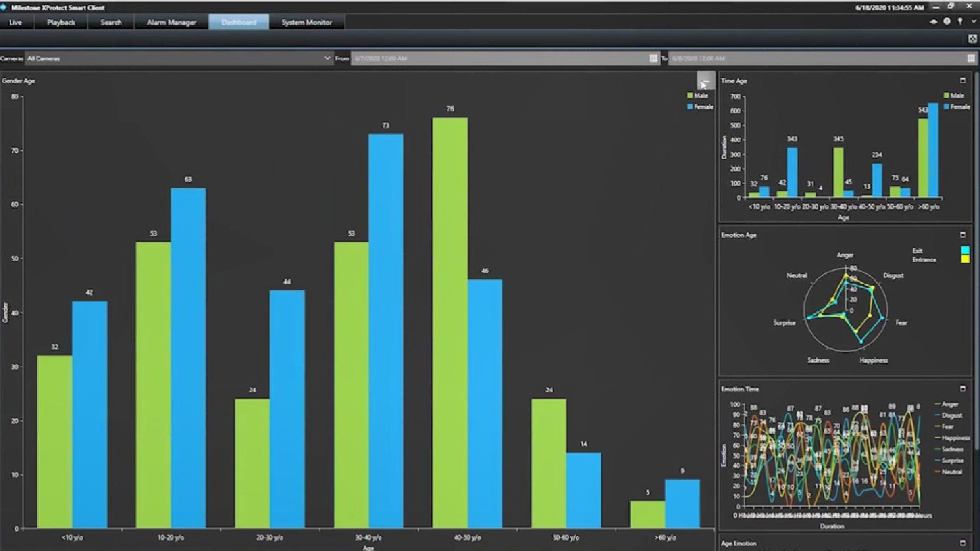Open the From date calendar picker
Screen dimensions: 980x551
653,59
